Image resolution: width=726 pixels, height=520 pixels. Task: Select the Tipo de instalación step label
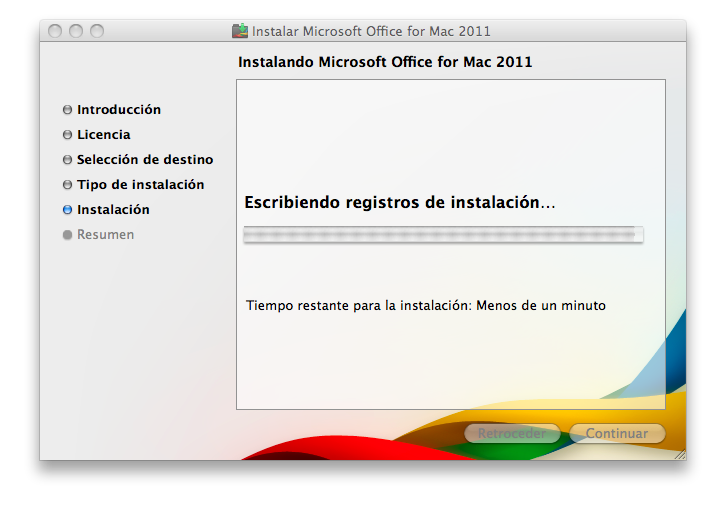point(140,185)
